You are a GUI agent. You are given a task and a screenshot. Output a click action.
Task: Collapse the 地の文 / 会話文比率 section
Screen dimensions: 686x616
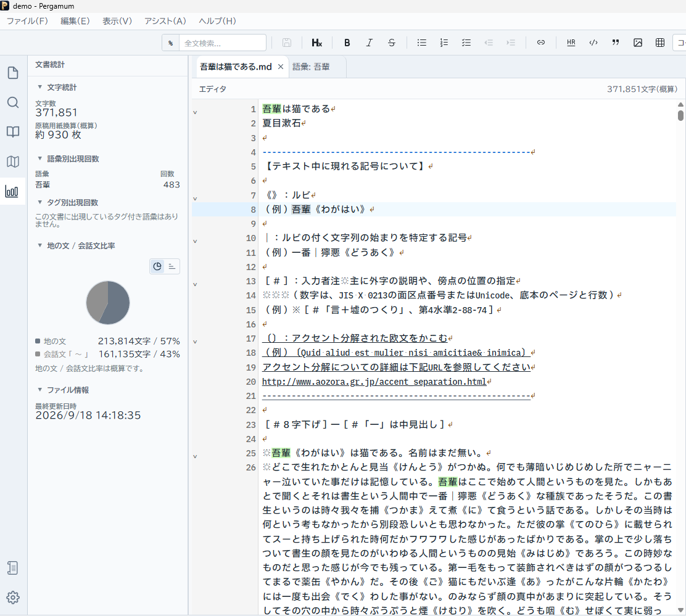[40, 245]
